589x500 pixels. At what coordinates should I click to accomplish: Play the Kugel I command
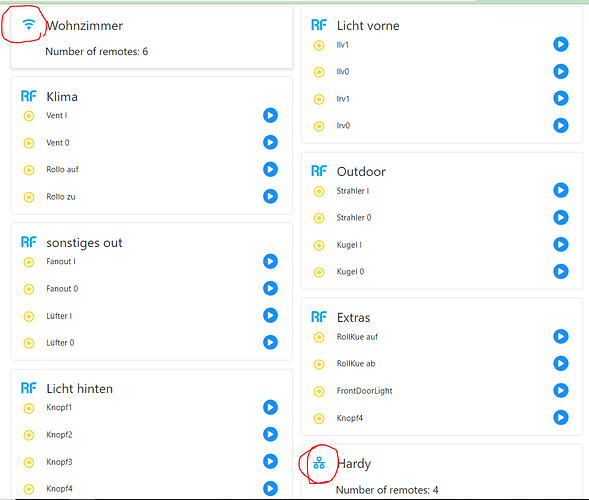[561, 245]
